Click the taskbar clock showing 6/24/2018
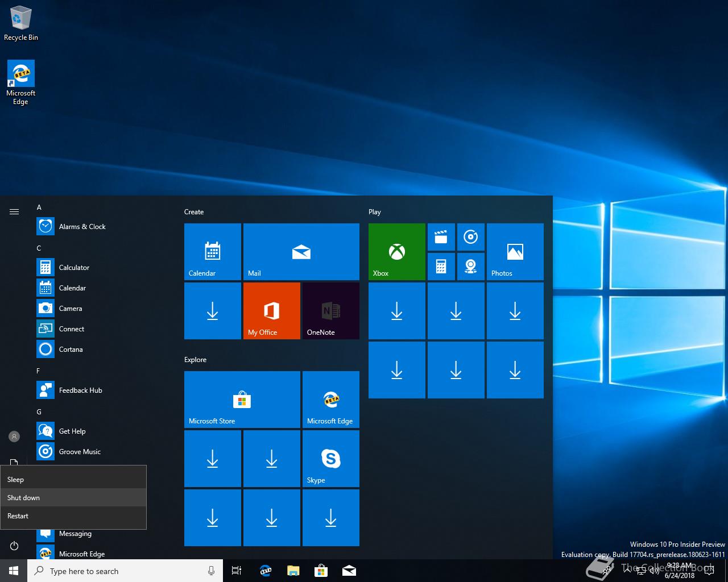The image size is (728, 582). point(680,571)
